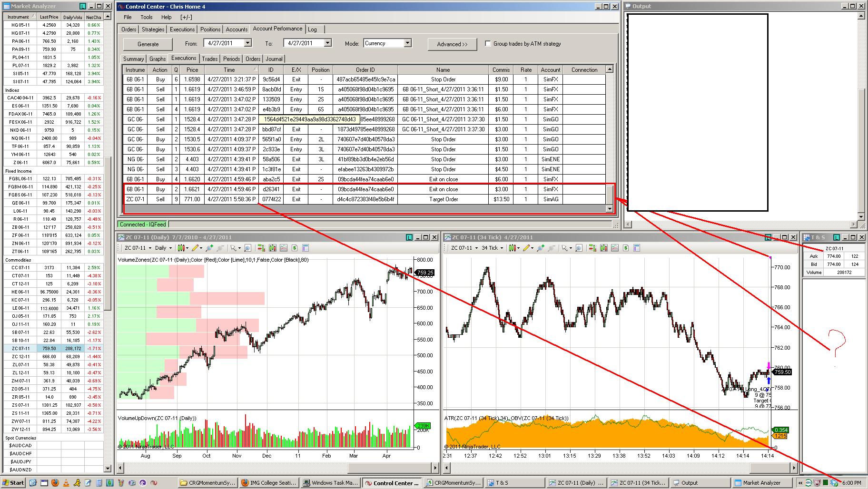Click link button in T & S title bar

coord(837,237)
